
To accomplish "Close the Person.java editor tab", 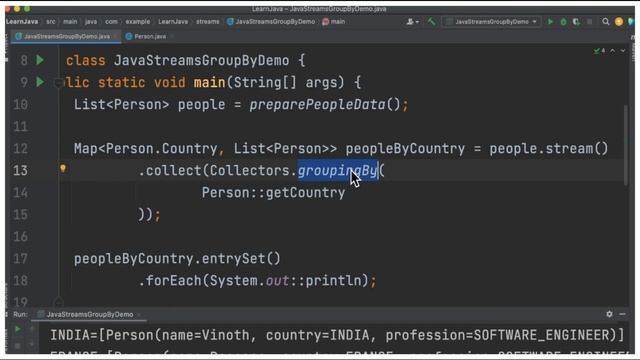I will [172, 36].
